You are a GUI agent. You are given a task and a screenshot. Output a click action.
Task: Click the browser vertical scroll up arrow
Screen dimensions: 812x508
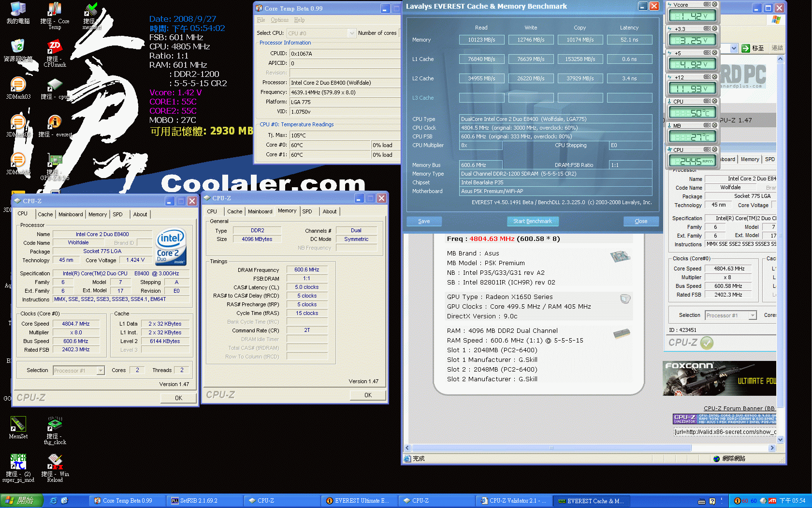[780, 59]
